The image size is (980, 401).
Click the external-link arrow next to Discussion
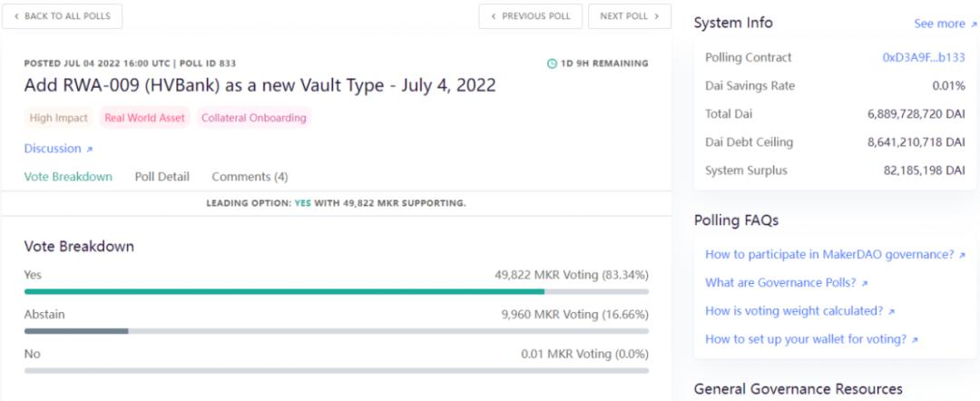pos(90,149)
